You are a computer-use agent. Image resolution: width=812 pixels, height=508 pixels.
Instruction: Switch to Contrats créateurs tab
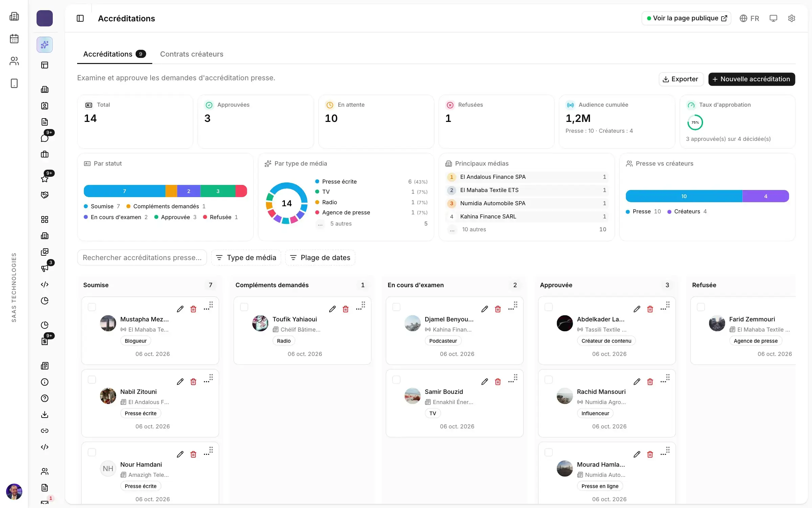(x=191, y=54)
